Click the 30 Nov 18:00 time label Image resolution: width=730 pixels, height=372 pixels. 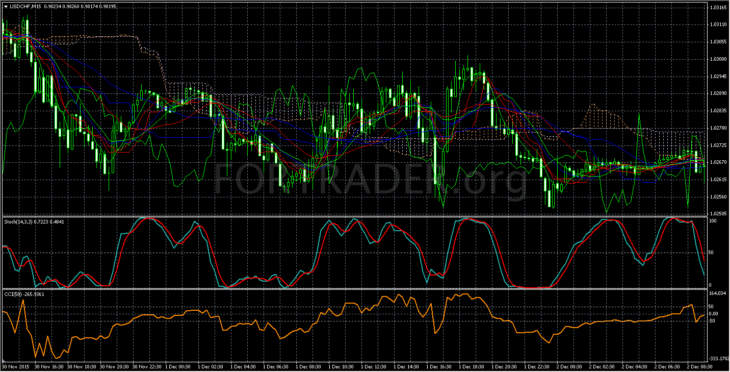(x=82, y=367)
